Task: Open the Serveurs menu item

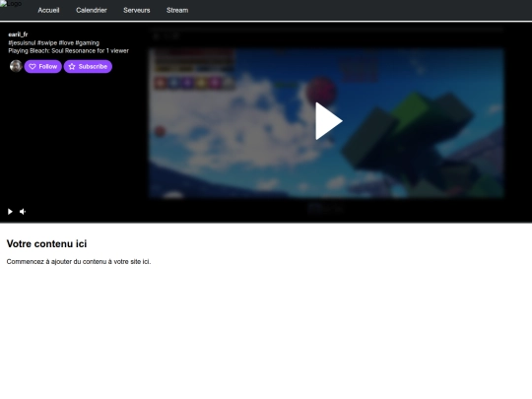Action: click(136, 10)
